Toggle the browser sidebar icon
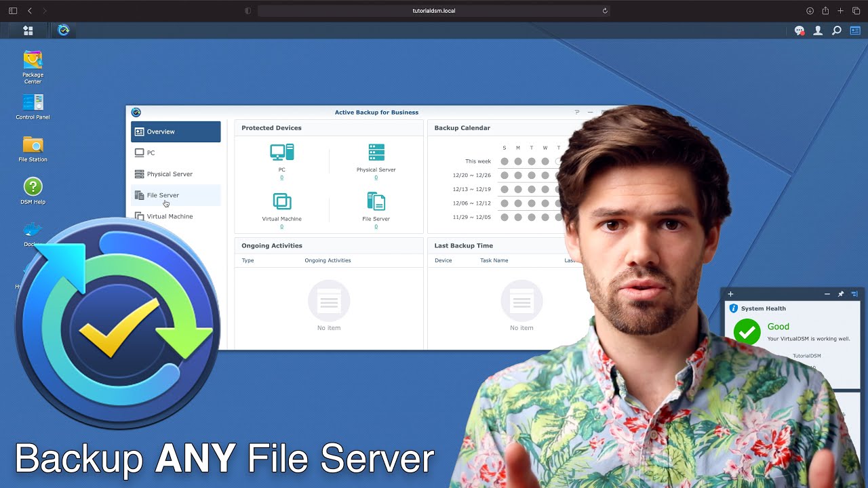The image size is (868, 488). tap(12, 11)
